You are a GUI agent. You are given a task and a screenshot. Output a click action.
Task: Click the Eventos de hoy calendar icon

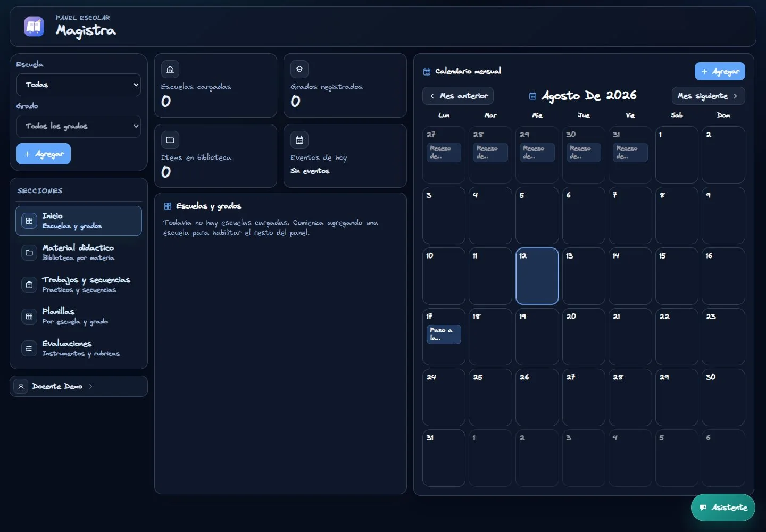(299, 140)
